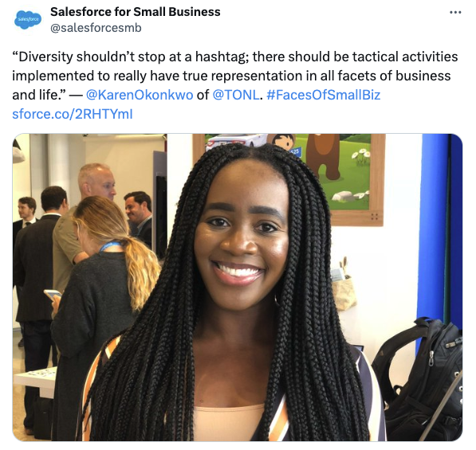The image size is (476, 450).
Task: Click the word "Diversity" starting the tweet
Action: pos(42,57)
